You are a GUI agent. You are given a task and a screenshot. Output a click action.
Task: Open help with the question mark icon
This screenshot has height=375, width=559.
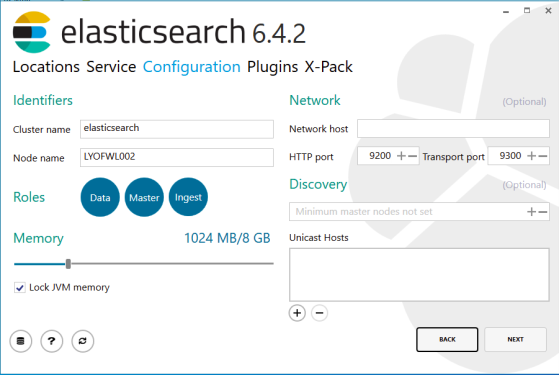[x=52, y=341]
